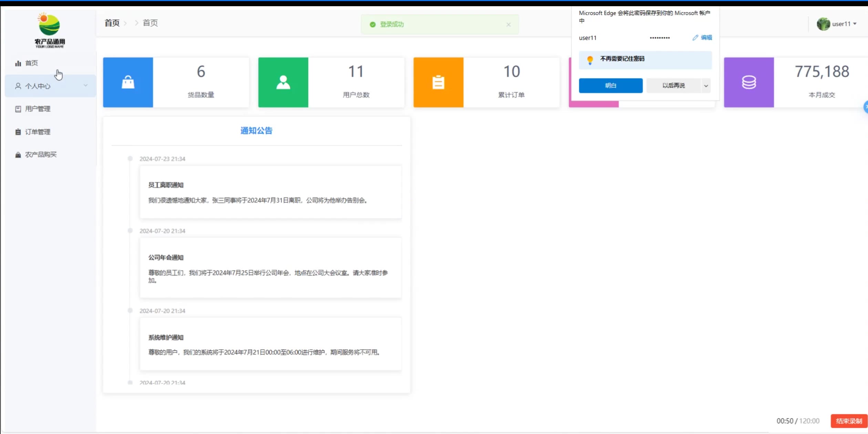
Task: Click the red 结束录制 button
Action: [848, 421]
